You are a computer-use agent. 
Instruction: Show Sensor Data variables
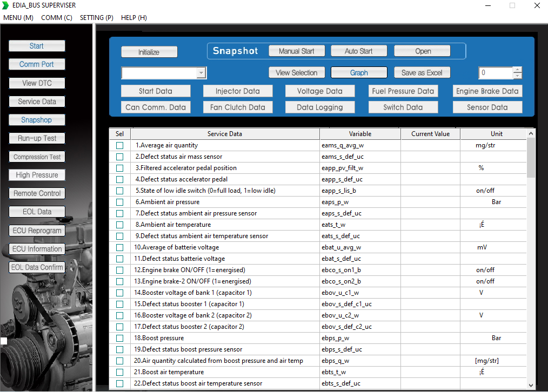(x=487, y=107)
